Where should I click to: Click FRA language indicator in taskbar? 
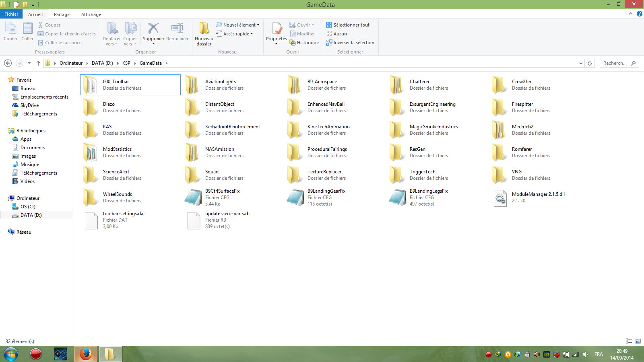[x=599, y=354]
